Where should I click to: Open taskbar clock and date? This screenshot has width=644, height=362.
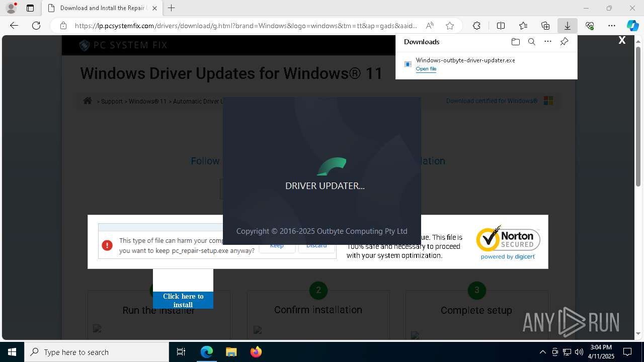click(x=601, y=352)
